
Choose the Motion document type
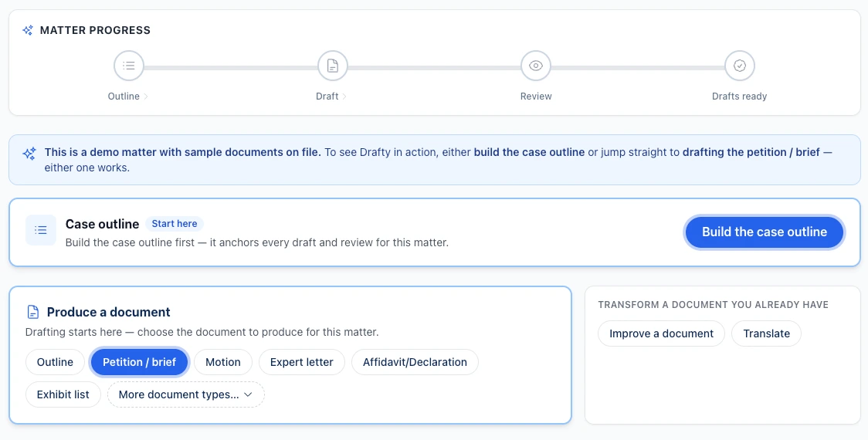223,362
